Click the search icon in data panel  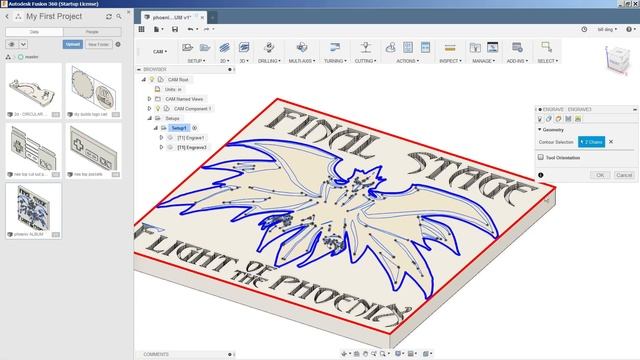coord(119,17)
